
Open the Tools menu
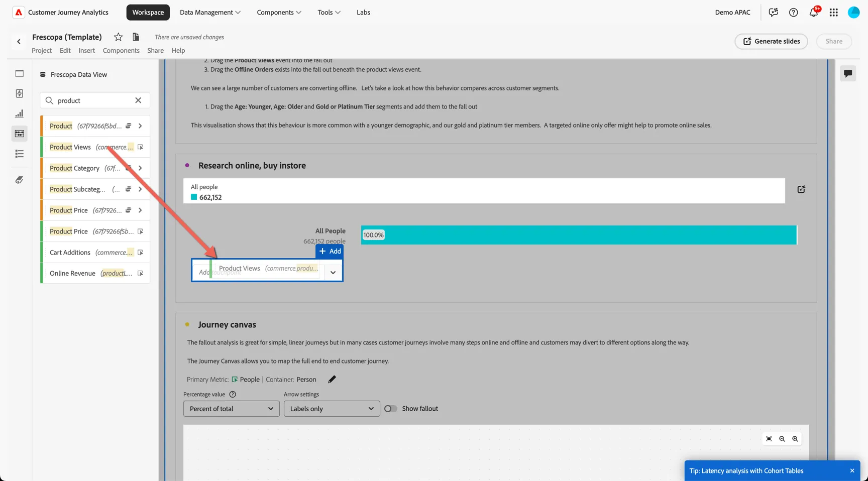tap(329, 13)
